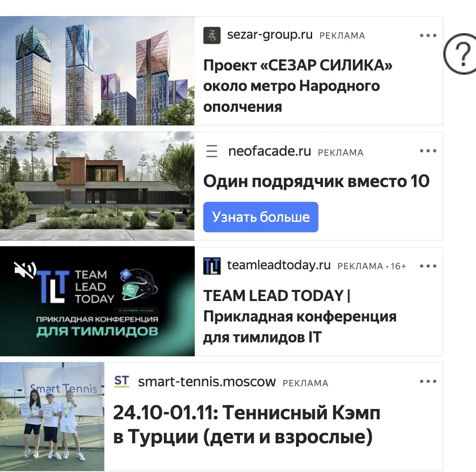
Task: Open the smart-tennis.moscow domain link
Action: point(207,382)
